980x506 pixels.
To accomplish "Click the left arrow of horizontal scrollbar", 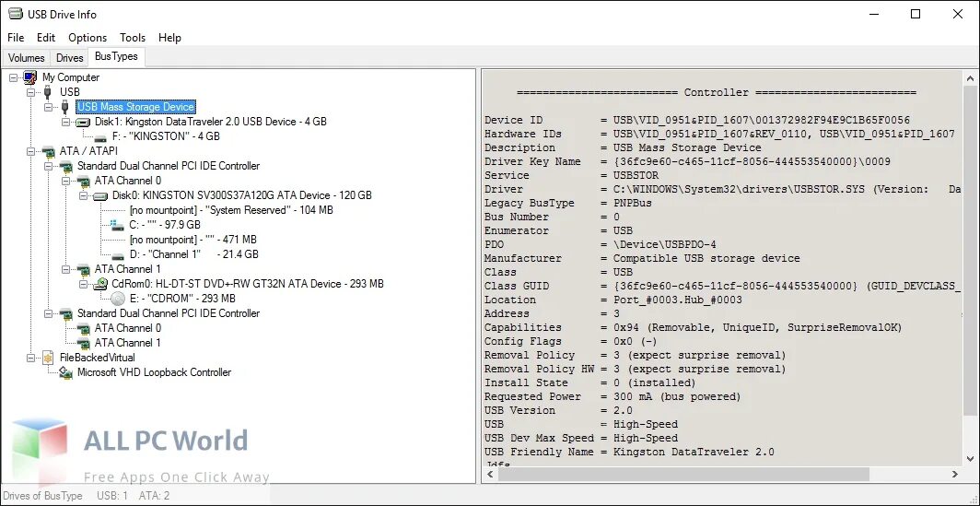I will tap(491, 475).
